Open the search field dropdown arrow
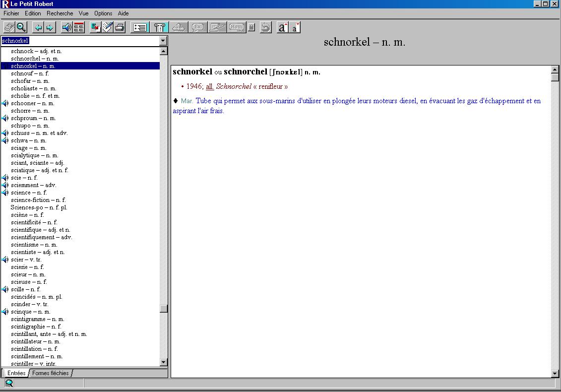This screenshot has width=561, height=392. 163,41
